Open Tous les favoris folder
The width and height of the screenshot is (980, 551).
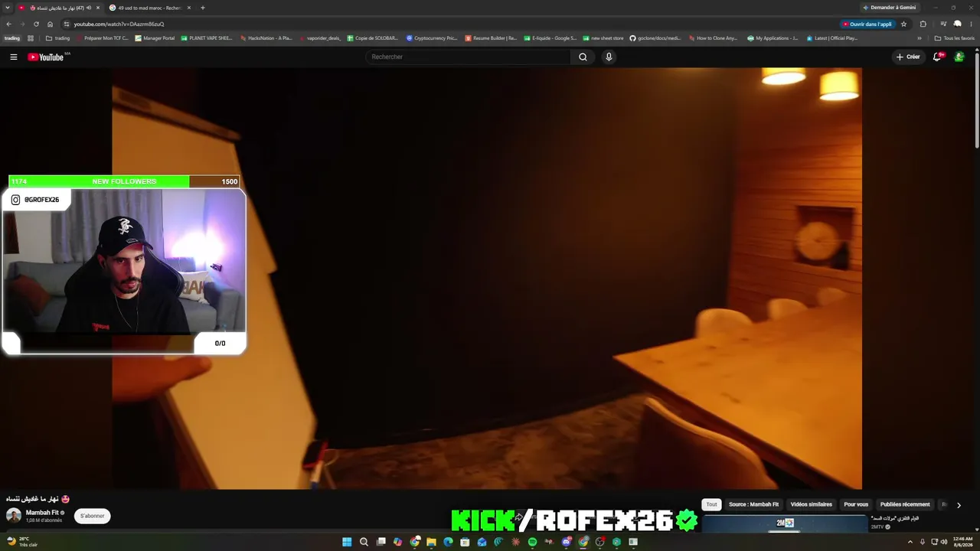tap(955, 38)
